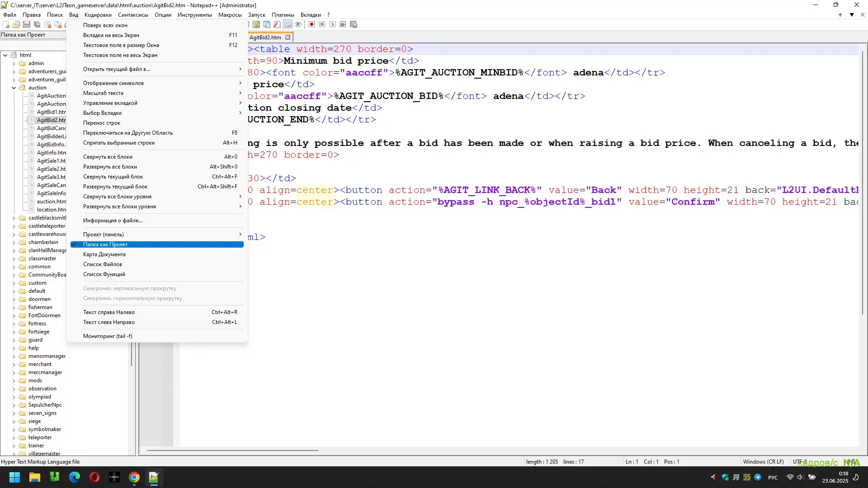Click the Close All documents toolbar icon
Image resolution: width=868 pixels, height=488 pixels.
point(58,24)
